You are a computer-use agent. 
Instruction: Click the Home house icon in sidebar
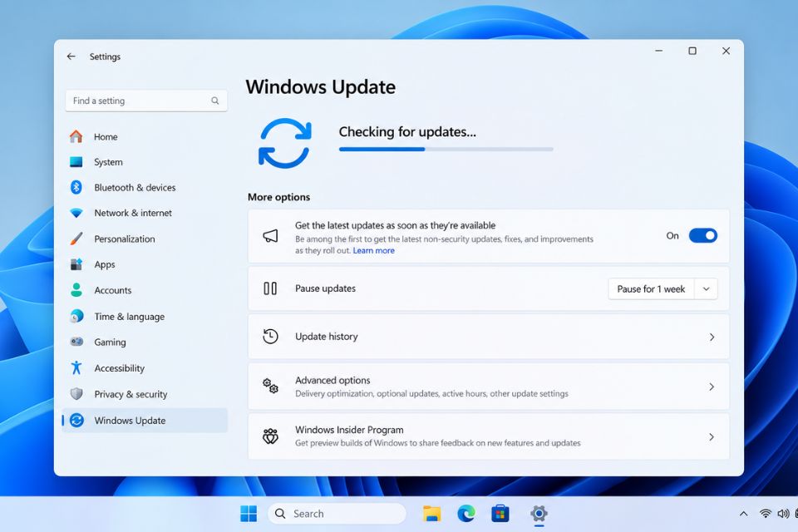[76, 136]
